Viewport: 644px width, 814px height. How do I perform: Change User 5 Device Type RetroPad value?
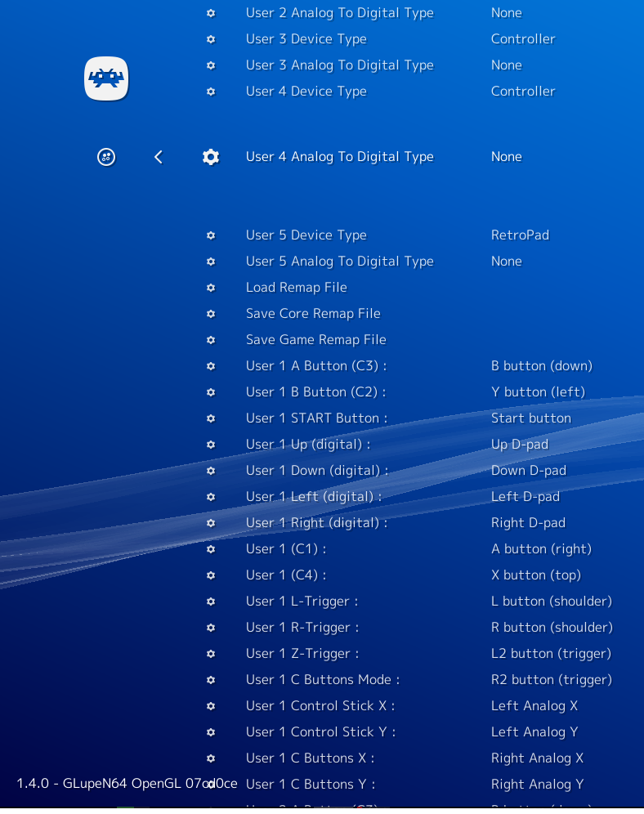click(520, 235)
